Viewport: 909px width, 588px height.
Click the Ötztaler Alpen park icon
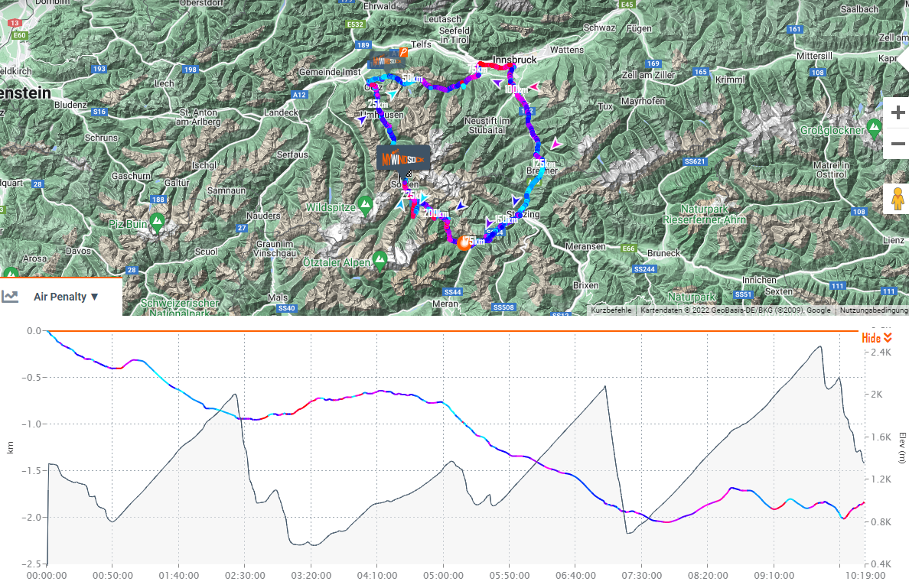coord(380,259)
